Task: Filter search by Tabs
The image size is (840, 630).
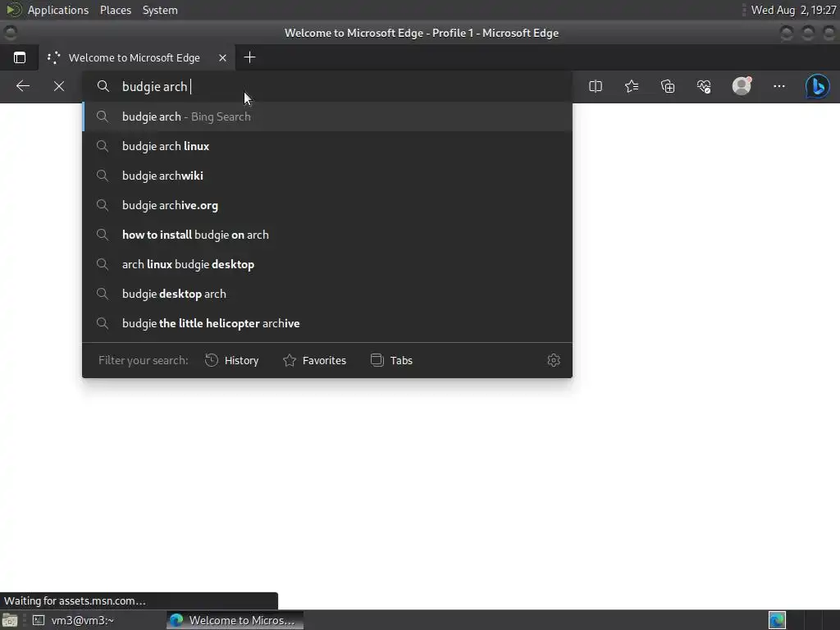Action: pyautogui.click(x=391, y=361)
